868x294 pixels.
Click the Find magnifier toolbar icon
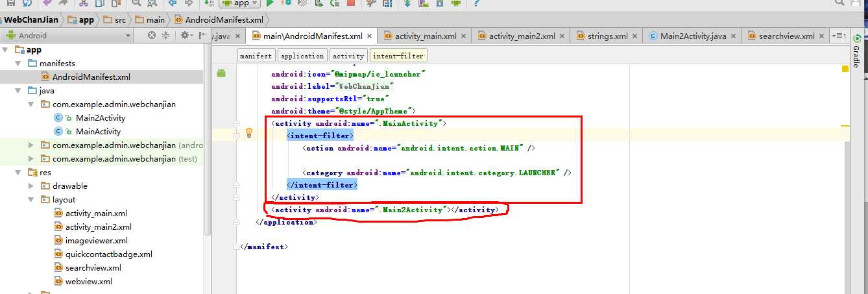(136, 3)
